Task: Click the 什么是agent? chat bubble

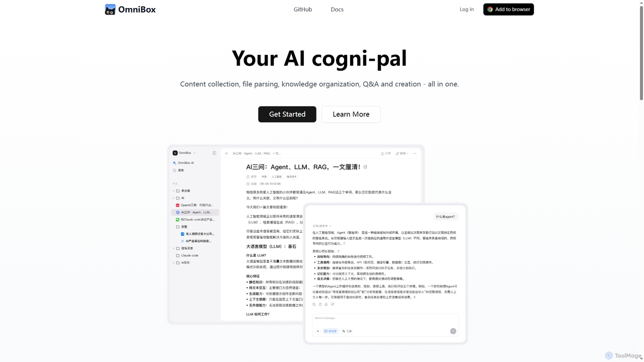Action: [x=445, y=217]
